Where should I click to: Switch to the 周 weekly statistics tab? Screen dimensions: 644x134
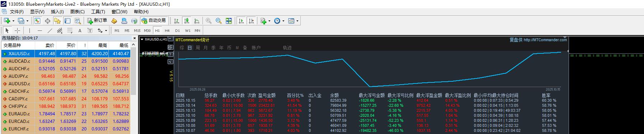click(198, 48)
